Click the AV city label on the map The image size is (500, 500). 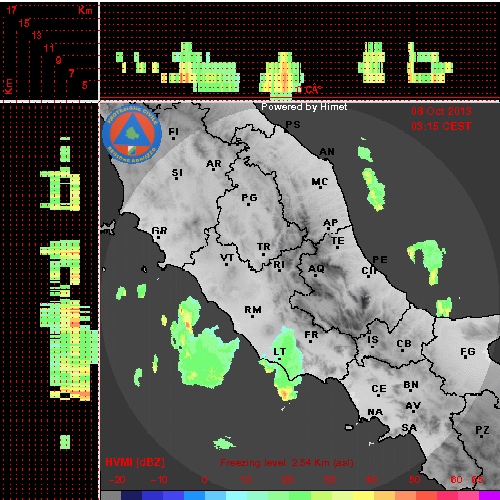413,406
